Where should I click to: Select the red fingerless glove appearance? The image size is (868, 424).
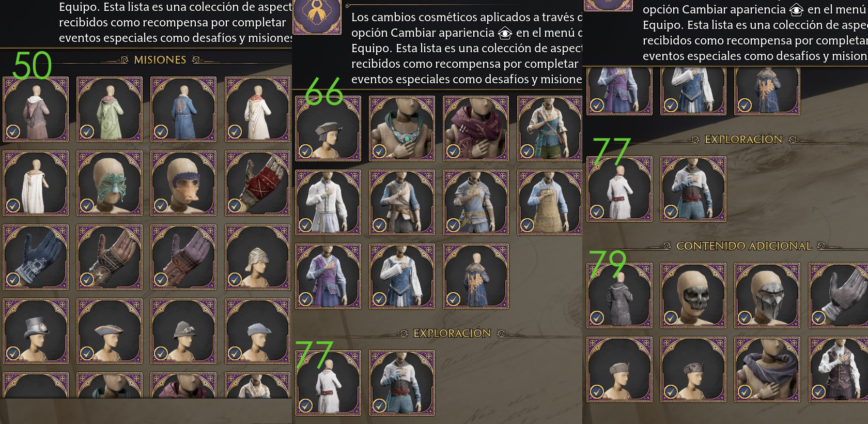click(x=257, y=184)
